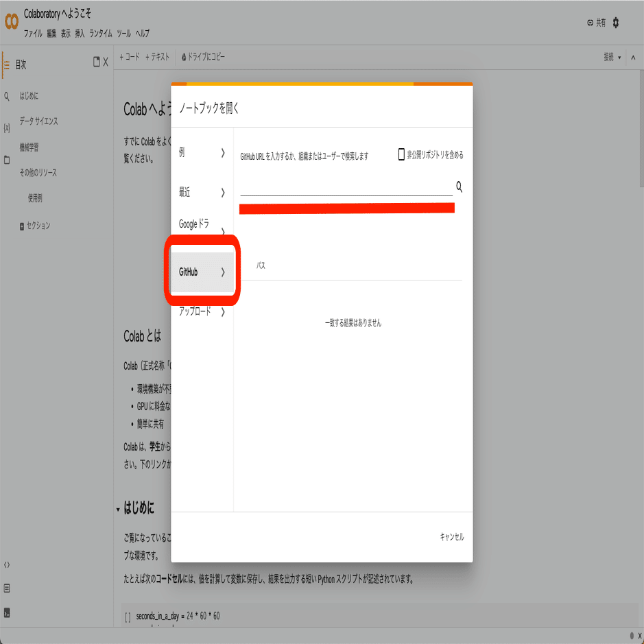This screenshot has width=644, height=644.
Task: Click inside the GitHub URL input field
Action: [x=346, y=187]
